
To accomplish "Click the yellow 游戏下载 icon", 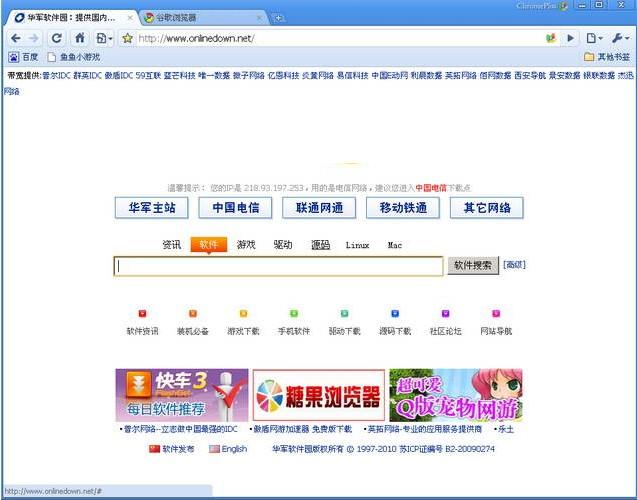I will click(243, 314).
